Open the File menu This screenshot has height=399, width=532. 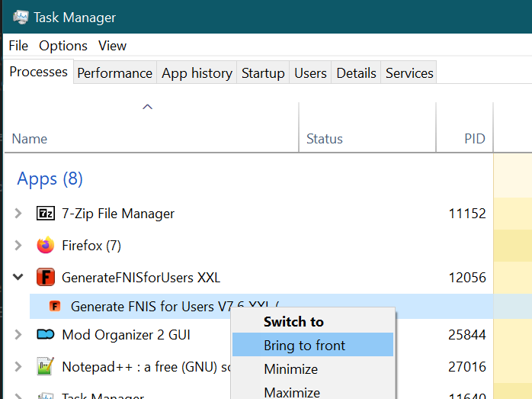click(18, 46)
